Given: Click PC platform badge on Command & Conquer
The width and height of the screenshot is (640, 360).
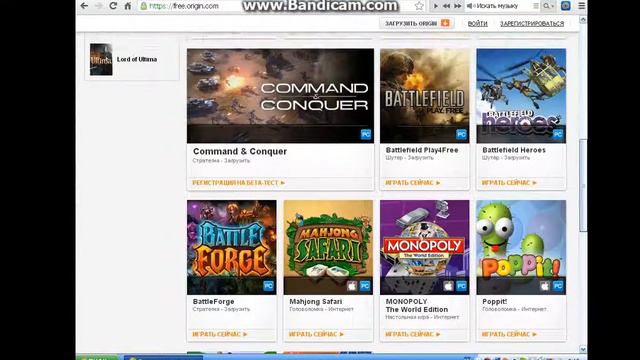Looking at the screenshot, I should [366, 134].
